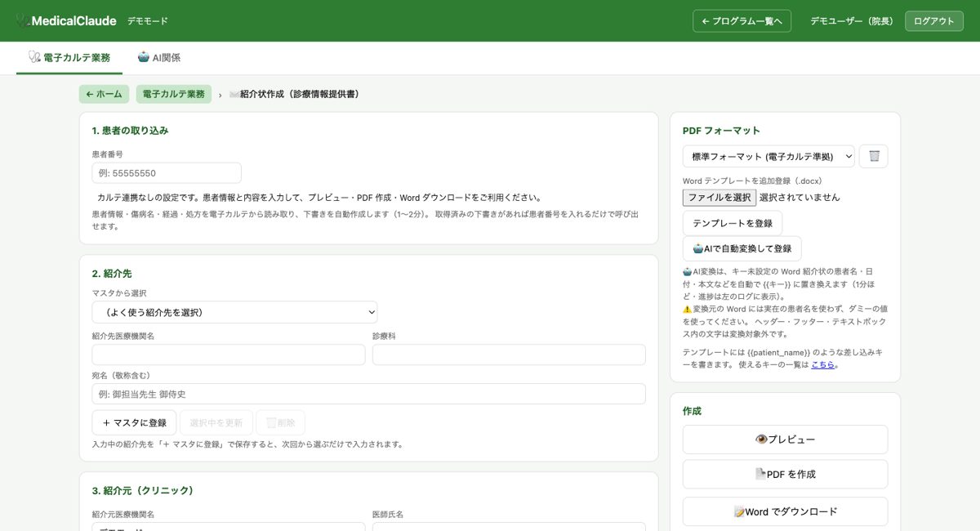The width and height of the screenshot is (980, 531).
Task: Focus the 患者番号 input field
Action: tap(167, 173)
